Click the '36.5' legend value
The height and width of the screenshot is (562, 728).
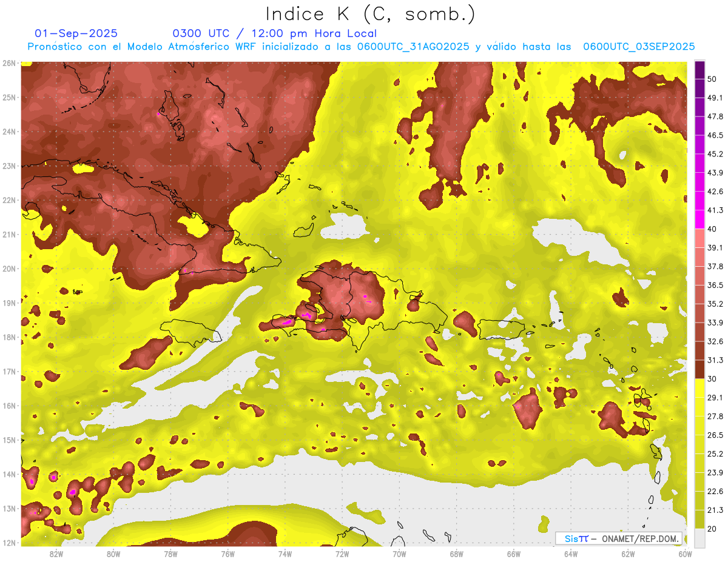[x=715, y=285]
